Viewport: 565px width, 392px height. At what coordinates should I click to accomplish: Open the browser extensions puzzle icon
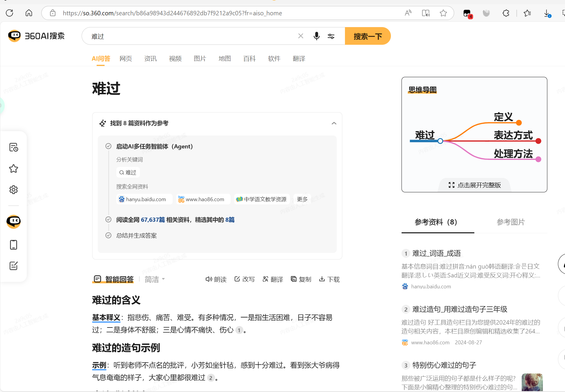506,13
